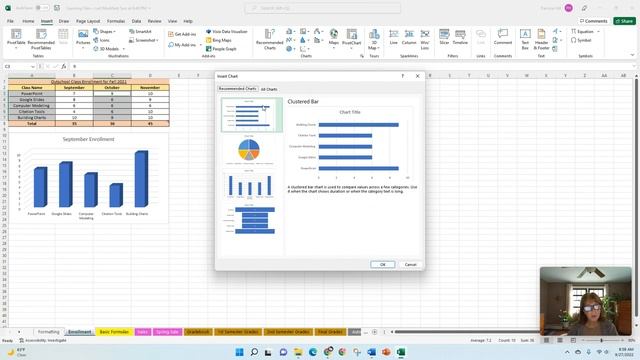
Task: Adjust the zoom slider in status bar
Action: [x=601, y=340]
